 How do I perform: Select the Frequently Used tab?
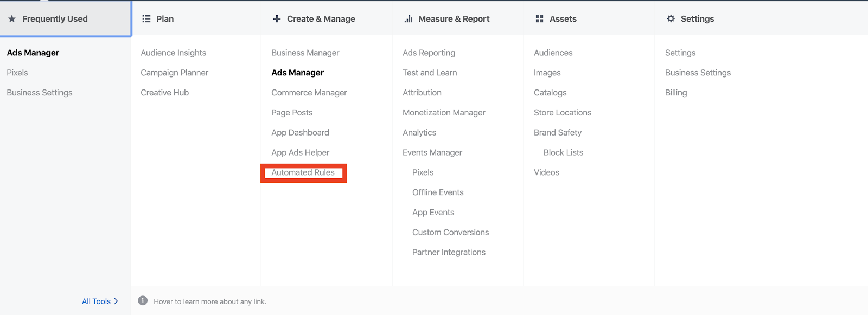tap(66, 19)
